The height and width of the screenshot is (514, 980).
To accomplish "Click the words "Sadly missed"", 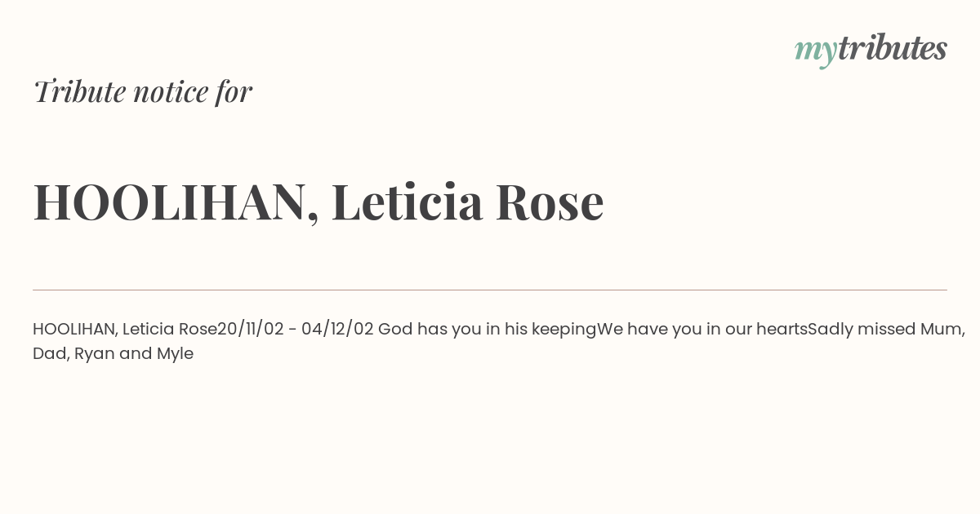I will tap(862, 330).
